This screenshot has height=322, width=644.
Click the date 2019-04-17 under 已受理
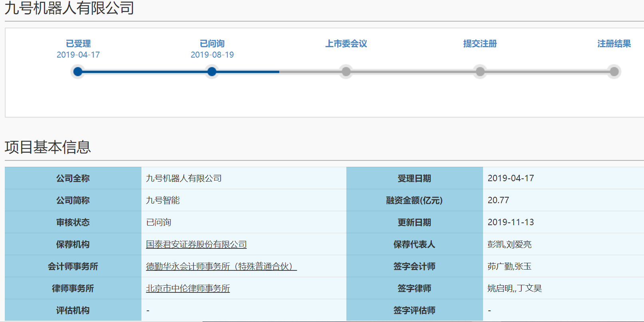[78, 55]
